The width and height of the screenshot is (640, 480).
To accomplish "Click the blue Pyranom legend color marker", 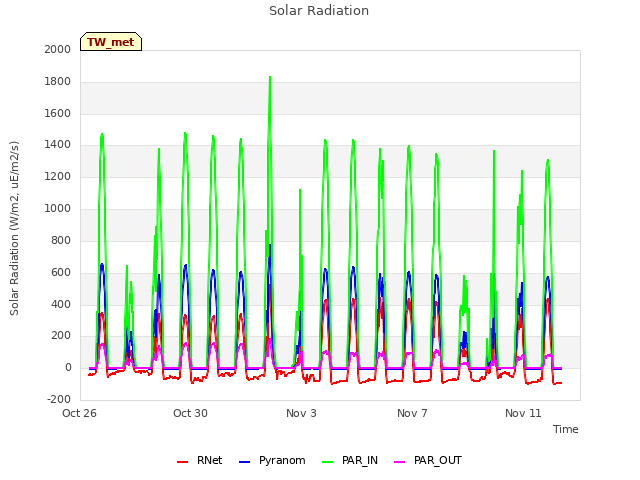I will [x=244, y=462].
